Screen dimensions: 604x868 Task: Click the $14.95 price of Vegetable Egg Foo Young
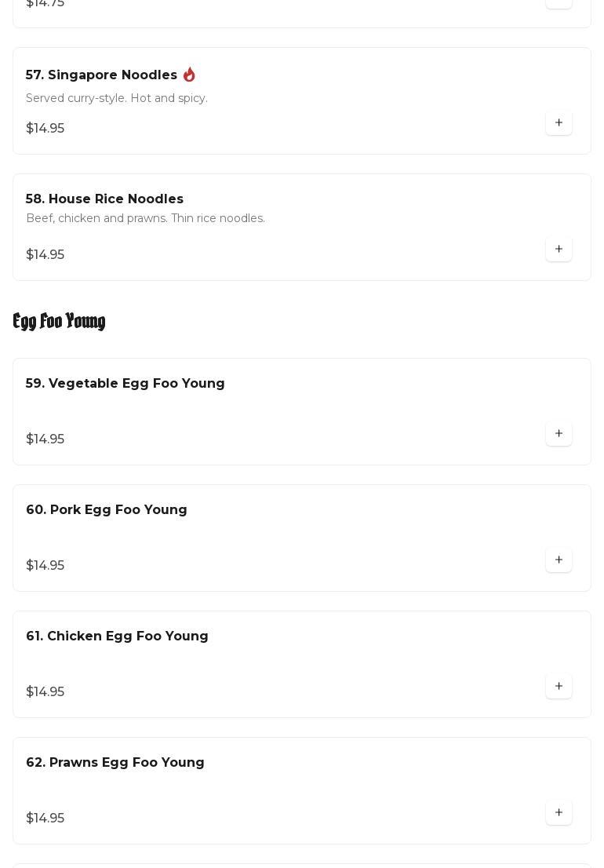(x=45, y=439)
